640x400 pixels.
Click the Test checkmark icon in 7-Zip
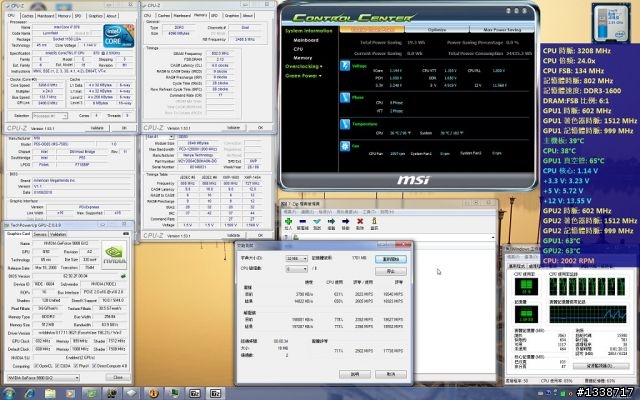click(x=317, y=221)
